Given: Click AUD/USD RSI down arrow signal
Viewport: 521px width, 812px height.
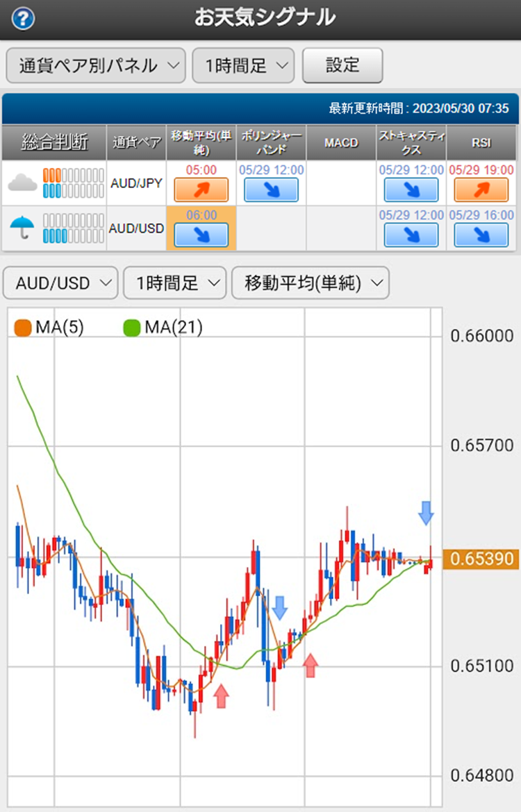Looking at the screenshot, I should 481,235.
